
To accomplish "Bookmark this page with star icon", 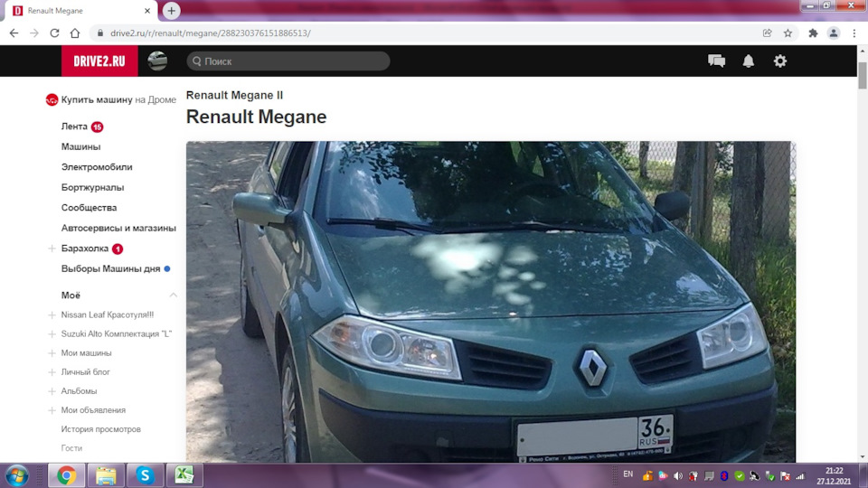I will click(788, 33).
